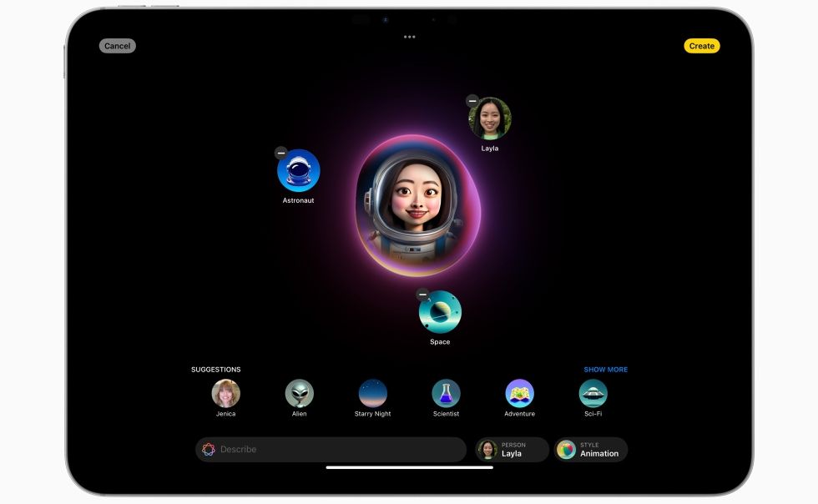Add the Sci-Fi UFO suggestion

point(593,393)
